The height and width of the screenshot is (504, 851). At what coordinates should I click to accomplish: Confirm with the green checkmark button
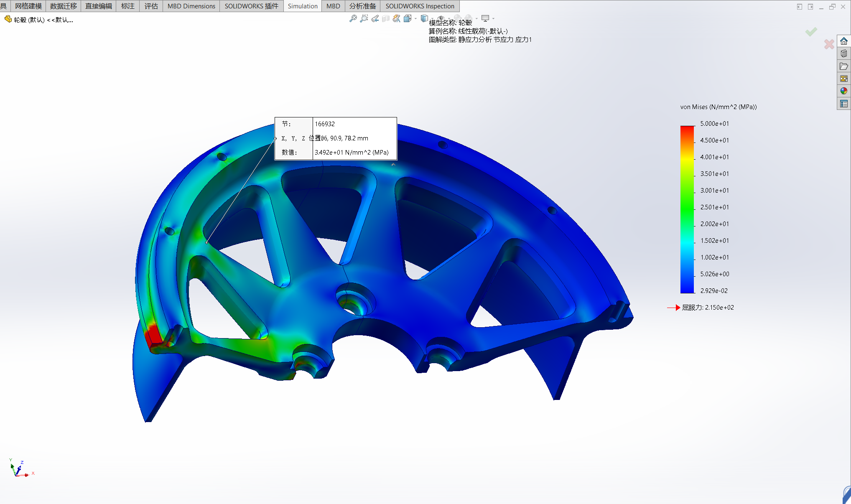[x=811, y=32]
